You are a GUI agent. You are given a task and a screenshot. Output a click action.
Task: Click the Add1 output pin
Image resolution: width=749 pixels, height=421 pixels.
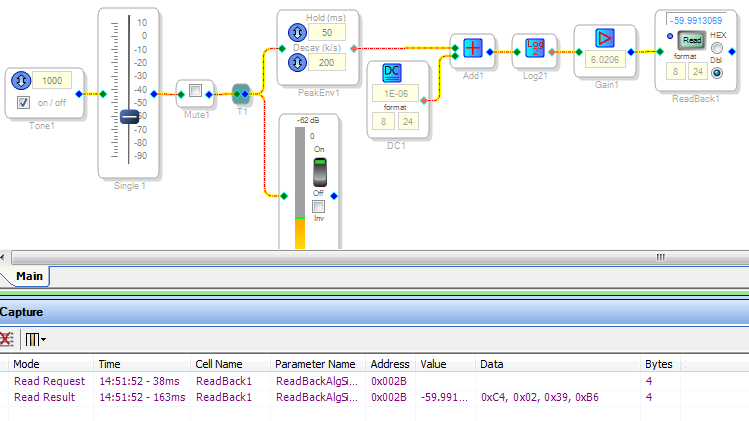[490, 52]
